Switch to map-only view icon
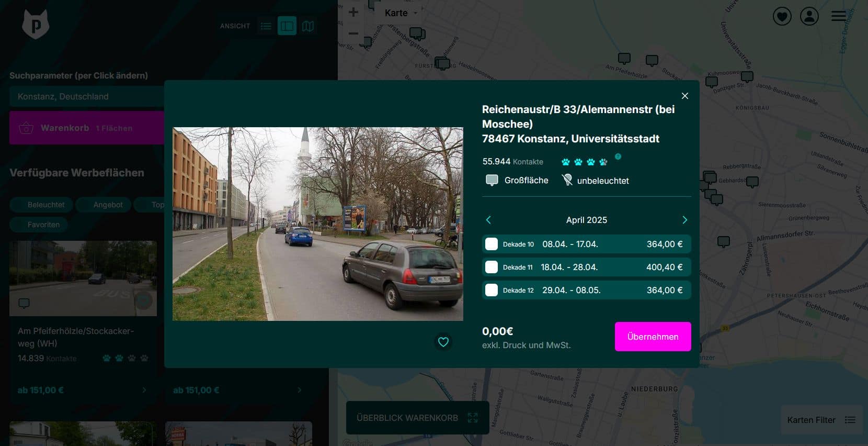Viewport: 868px width, 446px height. (x=308, y=26)
